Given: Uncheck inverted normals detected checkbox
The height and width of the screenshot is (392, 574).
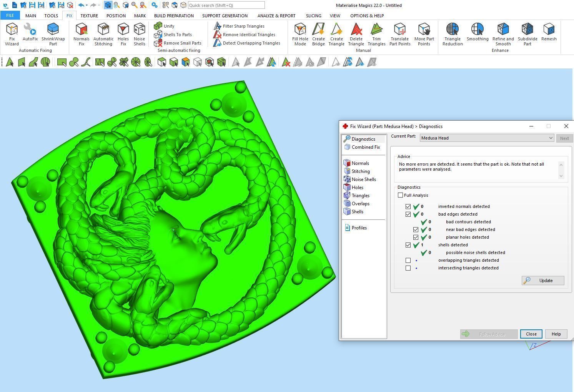Looking at the screenshot, I should point(408,206).
